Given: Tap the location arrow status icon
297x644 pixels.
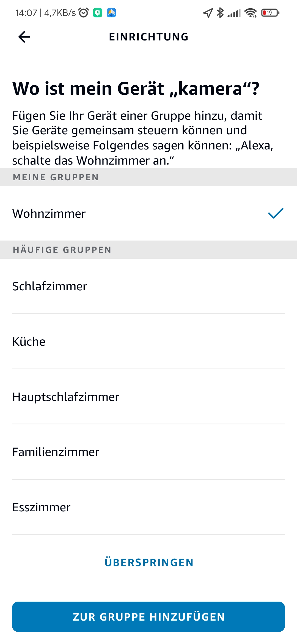Looking at the screenshot, I should point(208,13).
